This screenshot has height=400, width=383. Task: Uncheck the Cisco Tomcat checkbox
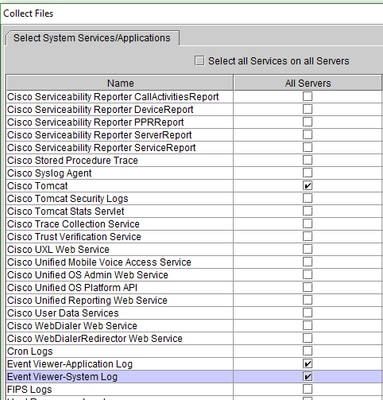pos(308,186)
